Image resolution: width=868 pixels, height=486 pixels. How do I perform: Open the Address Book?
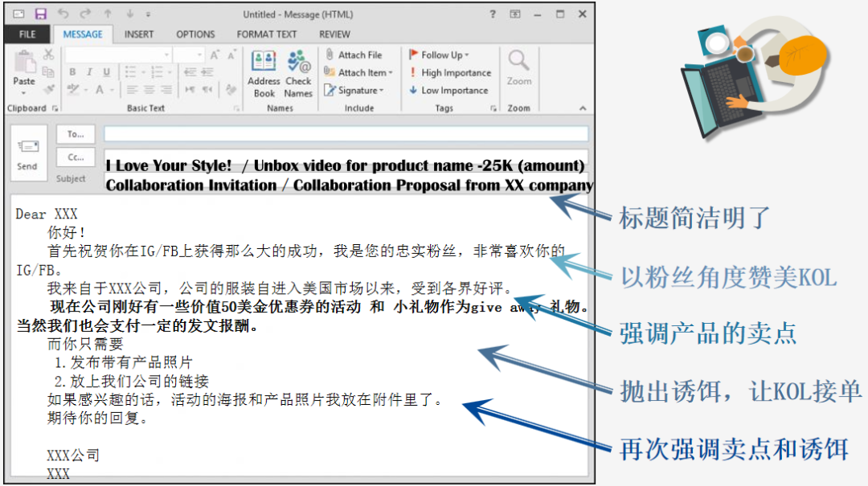(x=264, y=74)
